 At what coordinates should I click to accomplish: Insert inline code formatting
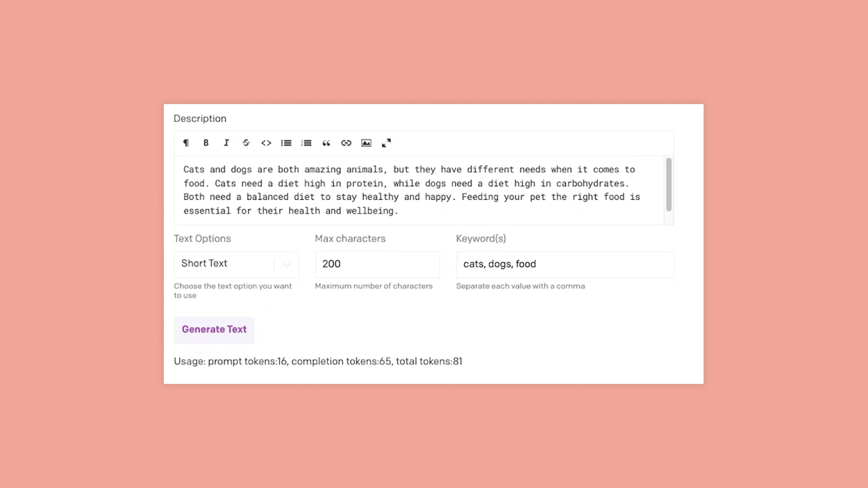(x=266, y=143)
